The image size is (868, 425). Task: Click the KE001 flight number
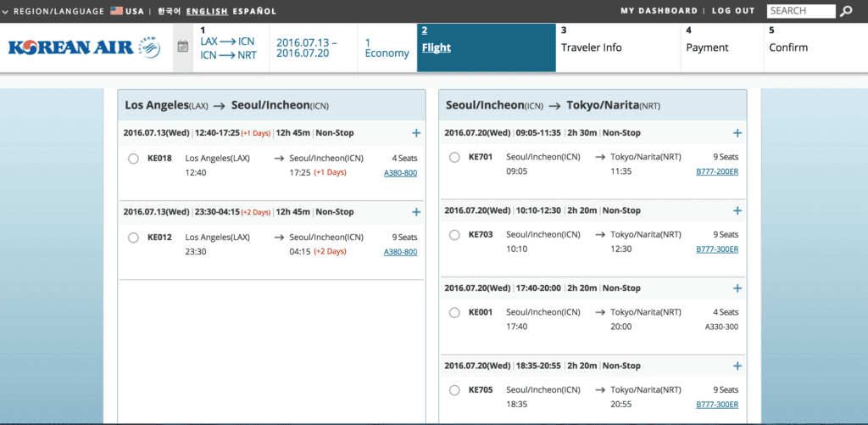[481, 312]
